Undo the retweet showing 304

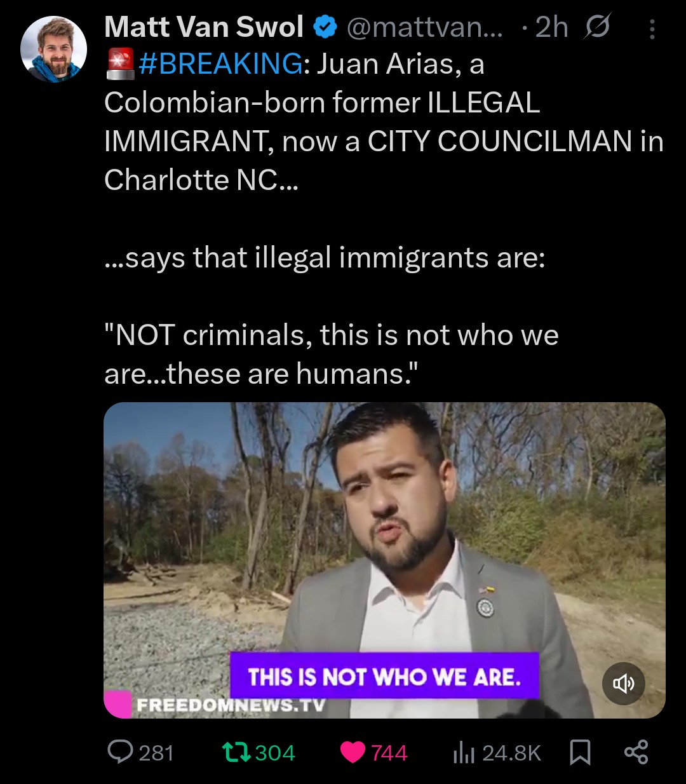point(258,752)
